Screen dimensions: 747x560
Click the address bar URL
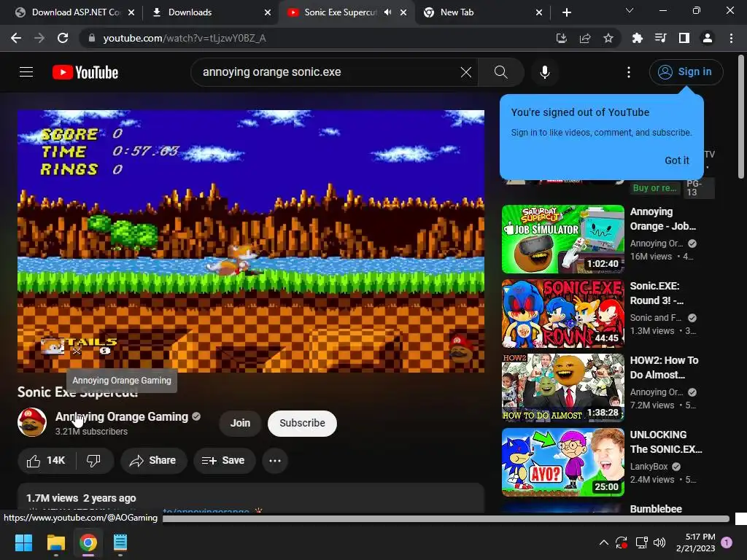[185, 38]
